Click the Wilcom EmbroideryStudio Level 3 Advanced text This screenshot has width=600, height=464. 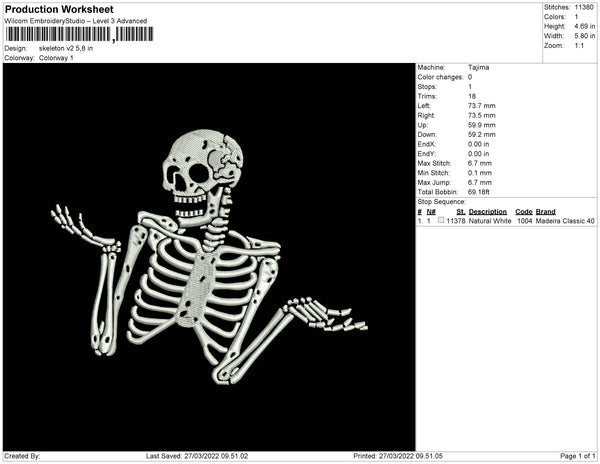coord(76,21)
